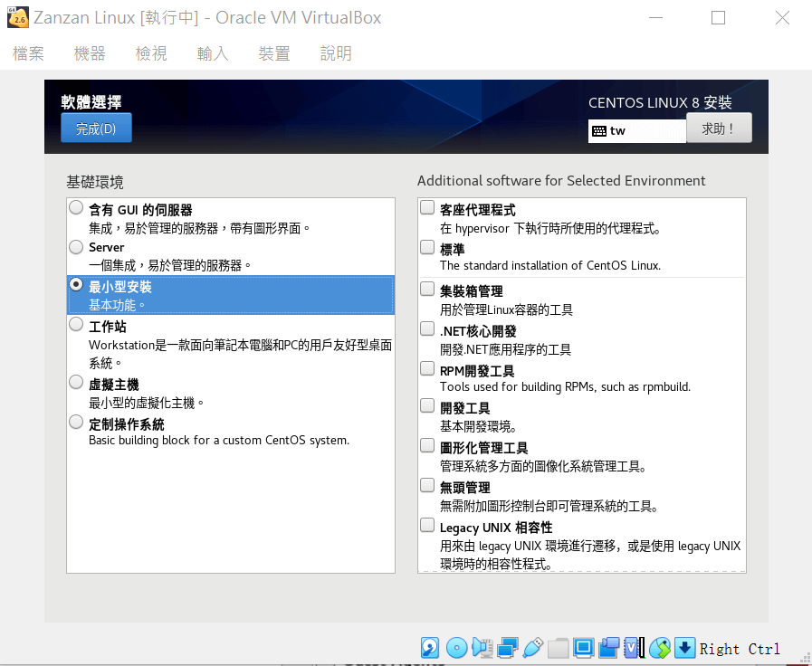
Task: Click the optical disc drive status icon
Action: [456, 647]
